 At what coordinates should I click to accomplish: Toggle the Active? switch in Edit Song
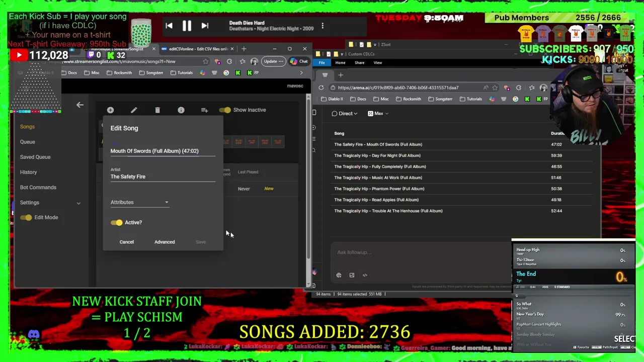(117, 222)
